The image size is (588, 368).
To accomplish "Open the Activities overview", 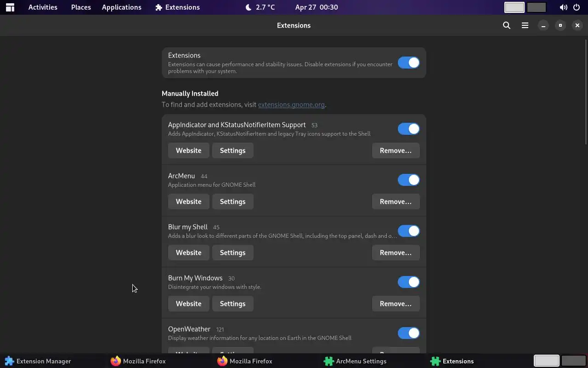I will click(x=43, y=7).
